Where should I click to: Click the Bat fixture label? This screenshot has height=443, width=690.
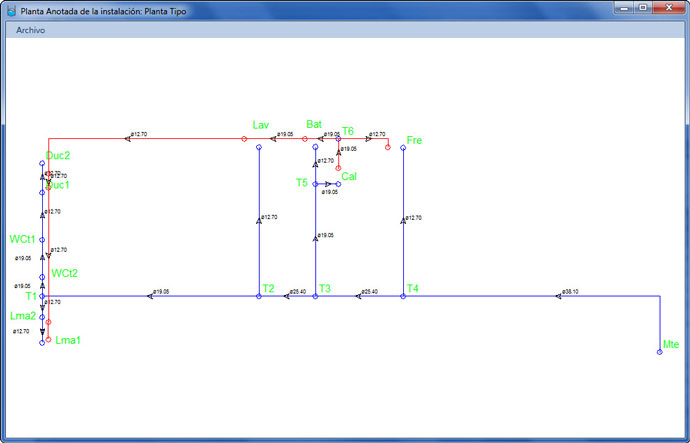coord(313,124)
